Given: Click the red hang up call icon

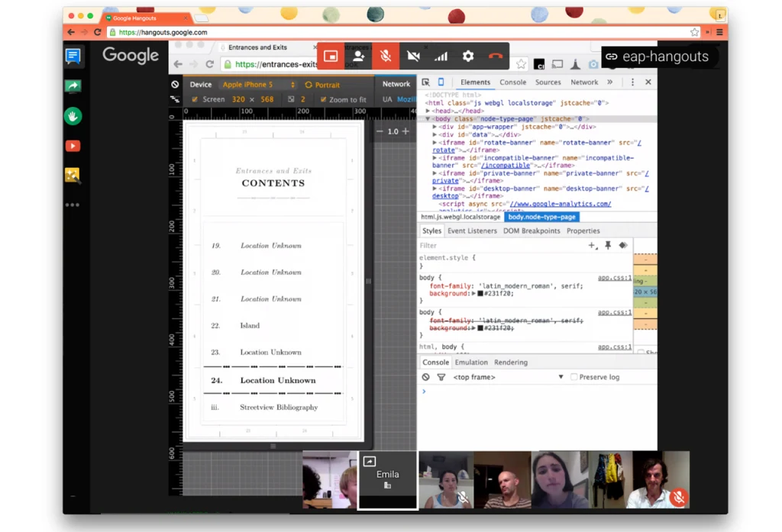Looking at the screenshot, I should coord(495,56).
